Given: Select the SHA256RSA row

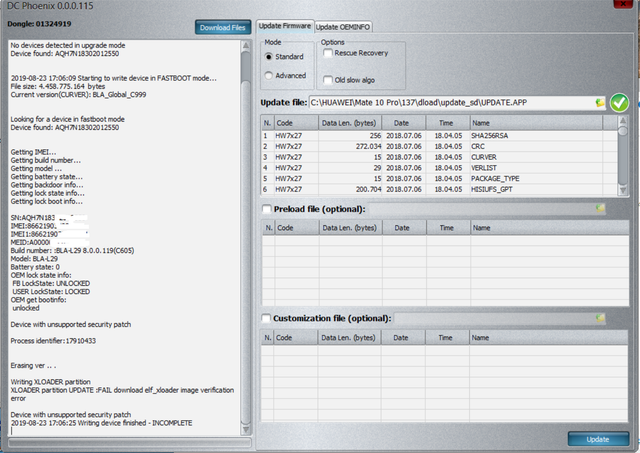Looking at the screenshot, I should coord(439,135).
